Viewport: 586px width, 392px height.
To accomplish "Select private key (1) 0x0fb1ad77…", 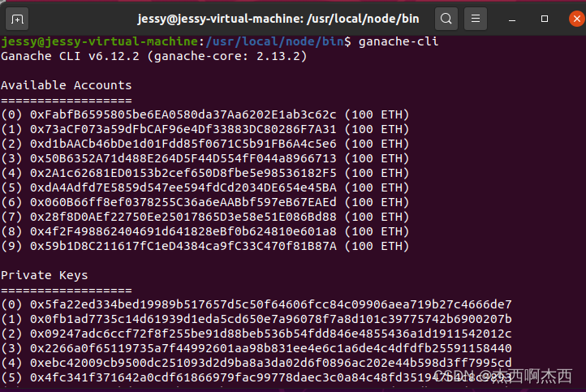I will pos(271,319).
